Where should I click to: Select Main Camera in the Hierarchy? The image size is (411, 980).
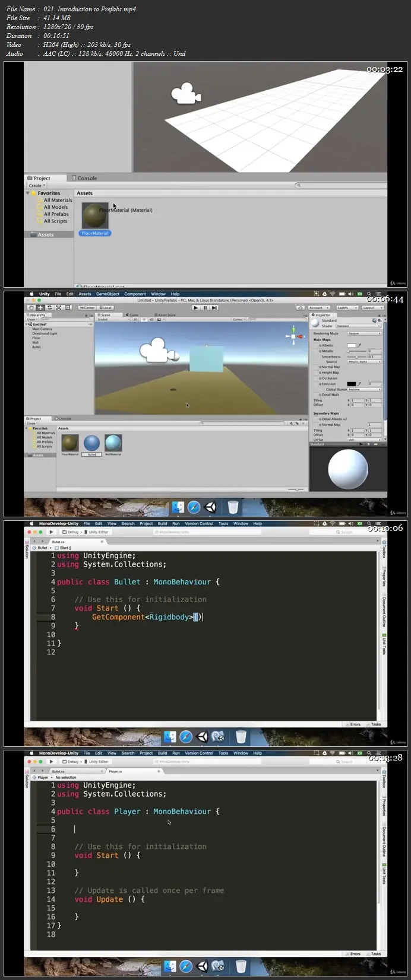click(42, 329)
